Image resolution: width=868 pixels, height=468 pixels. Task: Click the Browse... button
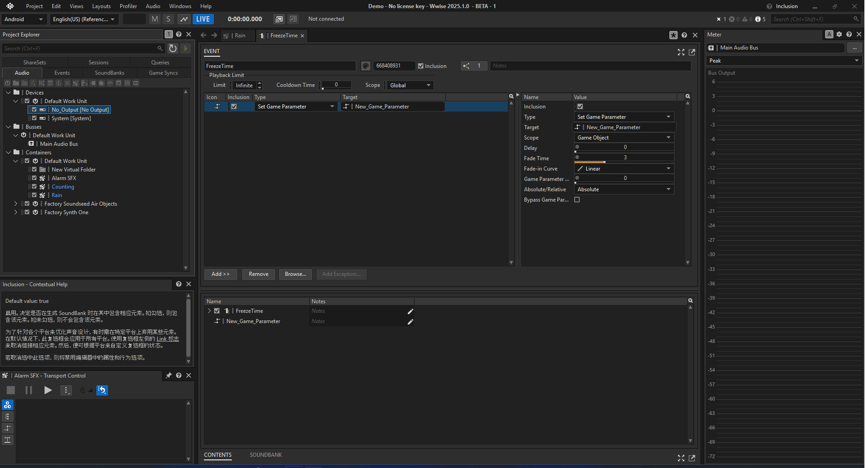295,274
